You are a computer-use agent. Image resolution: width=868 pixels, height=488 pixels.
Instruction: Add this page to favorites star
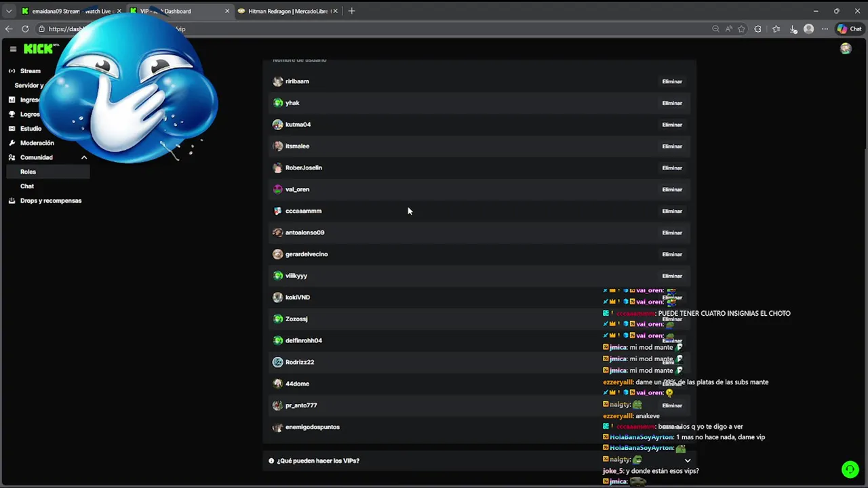pyautogui.click(x=741, y=29)
